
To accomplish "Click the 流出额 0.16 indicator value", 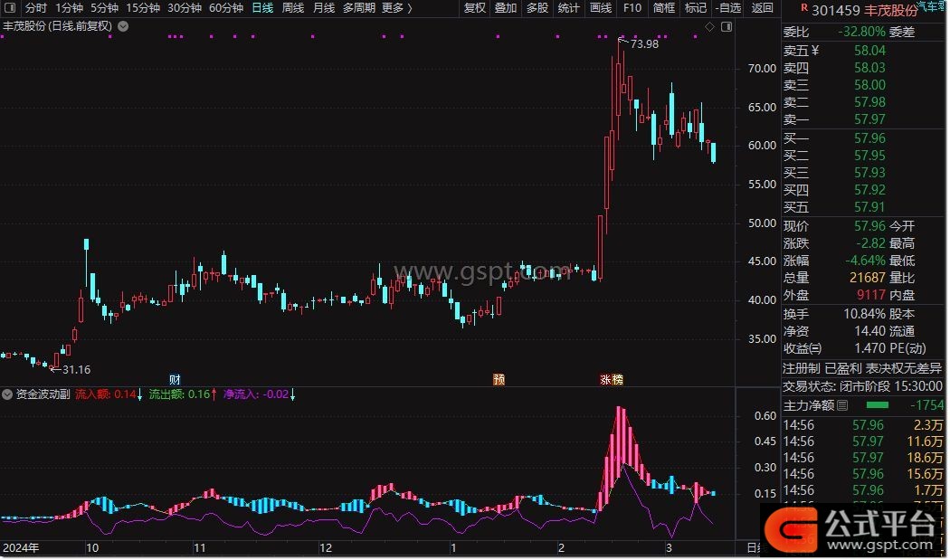I will 183,394.
